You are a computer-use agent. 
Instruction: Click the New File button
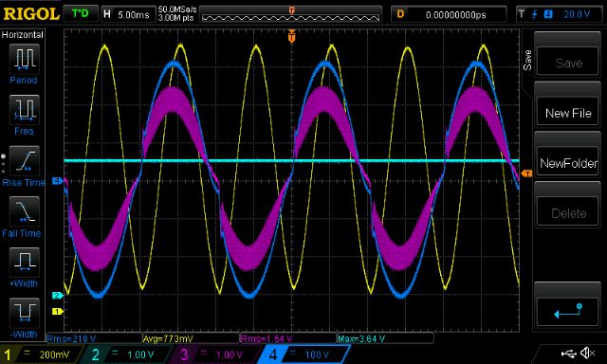pyautogui.click(x=568, y=113)
